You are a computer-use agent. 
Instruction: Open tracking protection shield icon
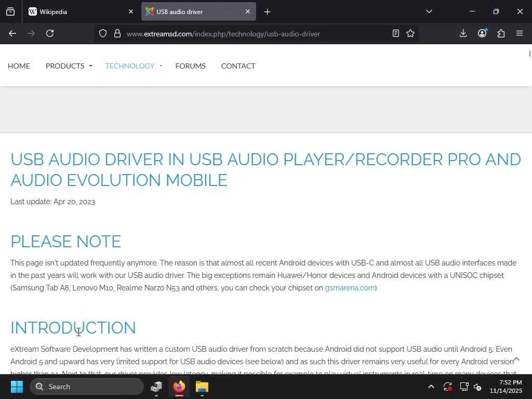coord(103,33)
